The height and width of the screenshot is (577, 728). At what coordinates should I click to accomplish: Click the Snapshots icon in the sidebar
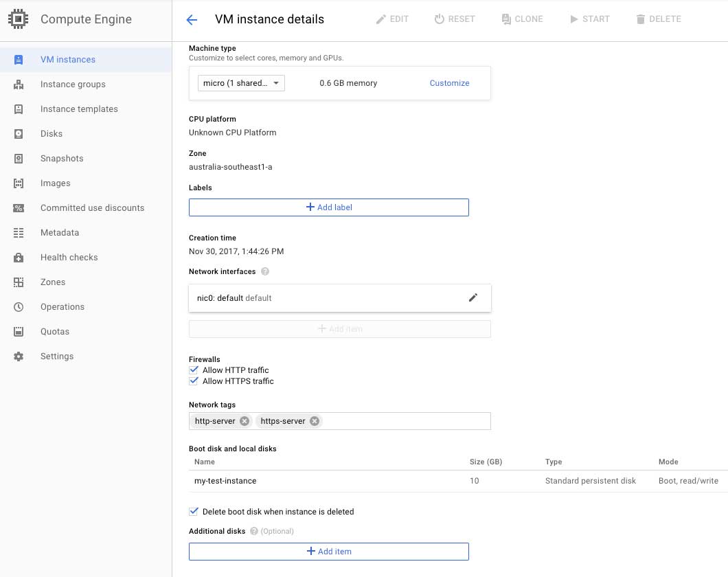[x=19, y=159]
